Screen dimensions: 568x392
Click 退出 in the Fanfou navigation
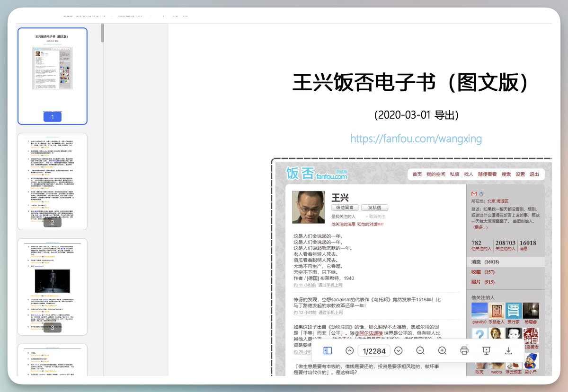click(534, 174)
